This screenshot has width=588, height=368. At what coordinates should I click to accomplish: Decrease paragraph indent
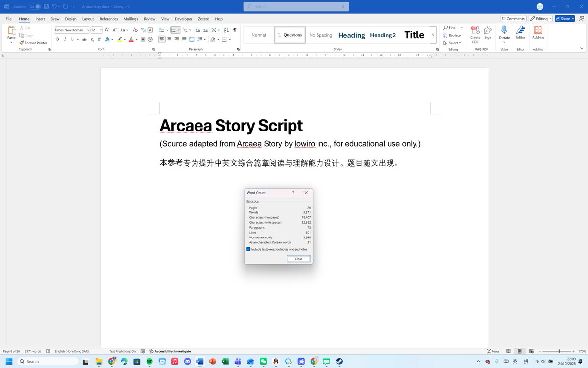pos(198,30)
